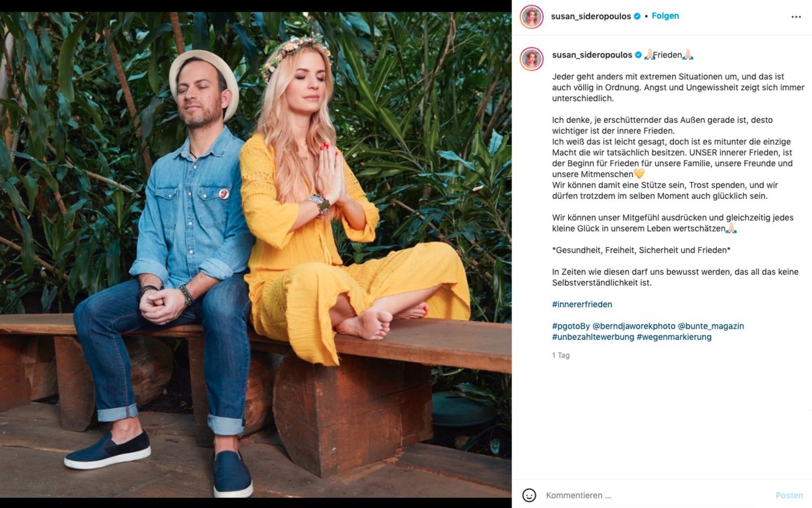Click the 1 Tag timestamp
This screenshot has height=508, width=812.
pyautogui.click(x=561, y=355)
